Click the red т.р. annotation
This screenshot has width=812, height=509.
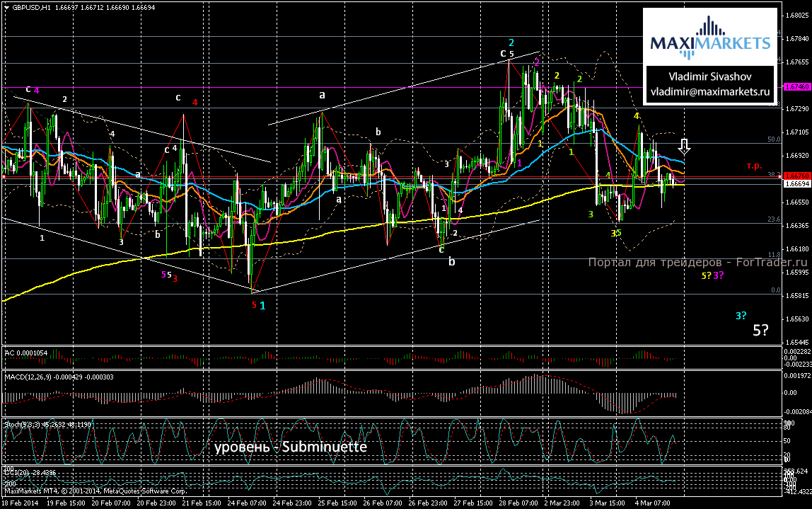click(x=754, y=165)
